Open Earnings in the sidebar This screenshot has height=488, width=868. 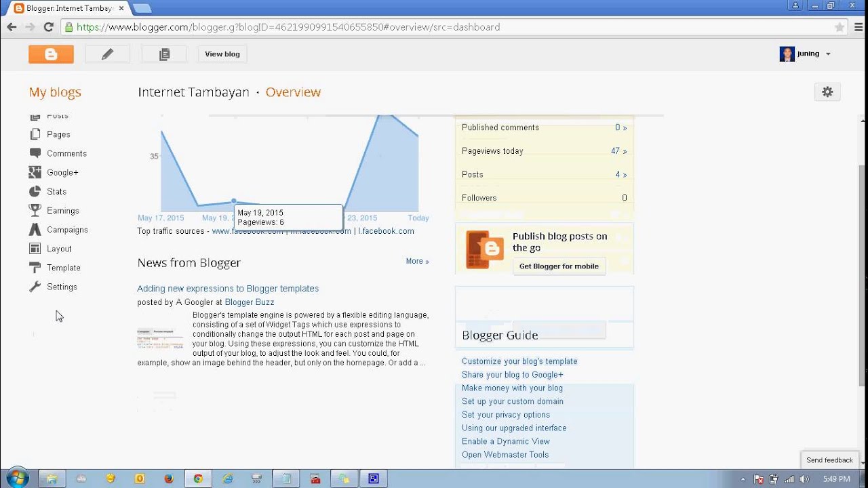click(x=63, y=211)
